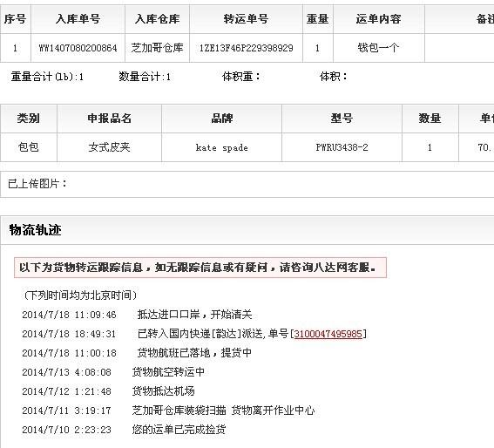Select the 抵达进口口岸 tracking entry
Image resolution: width=494 pixels, height=448 pixels.
point(137,315)
